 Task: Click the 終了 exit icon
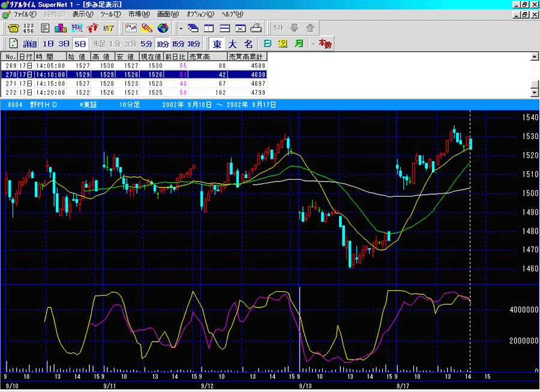click(108, 28)
